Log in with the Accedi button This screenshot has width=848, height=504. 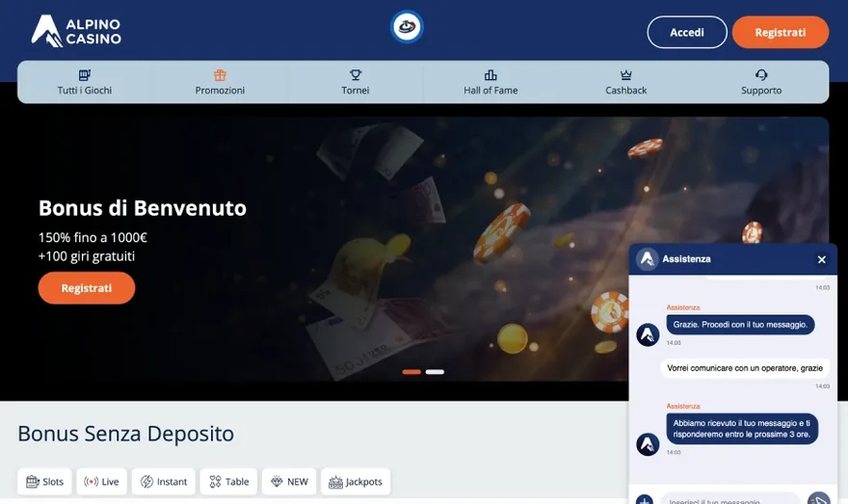(x=687, y=33)
